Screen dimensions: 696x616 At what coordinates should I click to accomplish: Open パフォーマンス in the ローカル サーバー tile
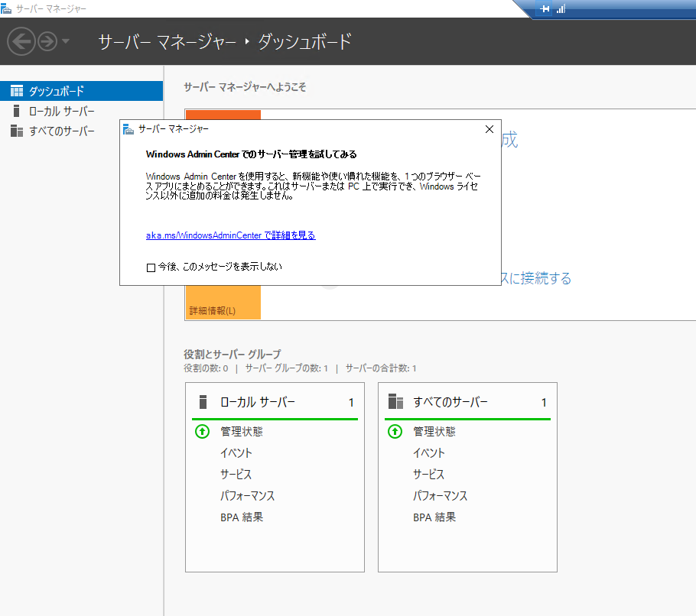(247, 495)
